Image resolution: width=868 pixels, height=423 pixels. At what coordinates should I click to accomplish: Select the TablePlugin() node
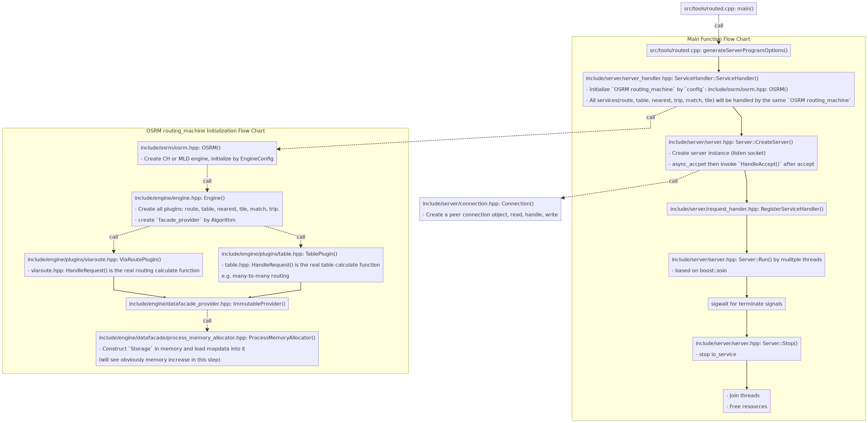(300, 265)
